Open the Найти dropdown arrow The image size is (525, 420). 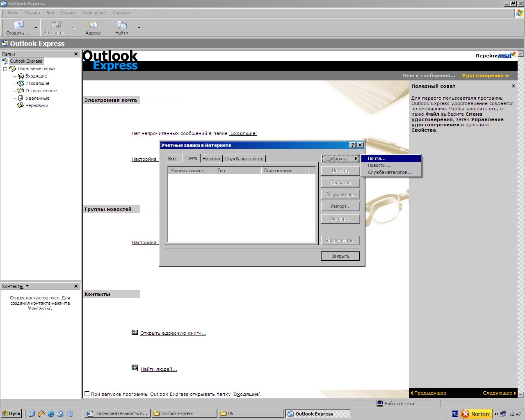click(x=139, y=28)
